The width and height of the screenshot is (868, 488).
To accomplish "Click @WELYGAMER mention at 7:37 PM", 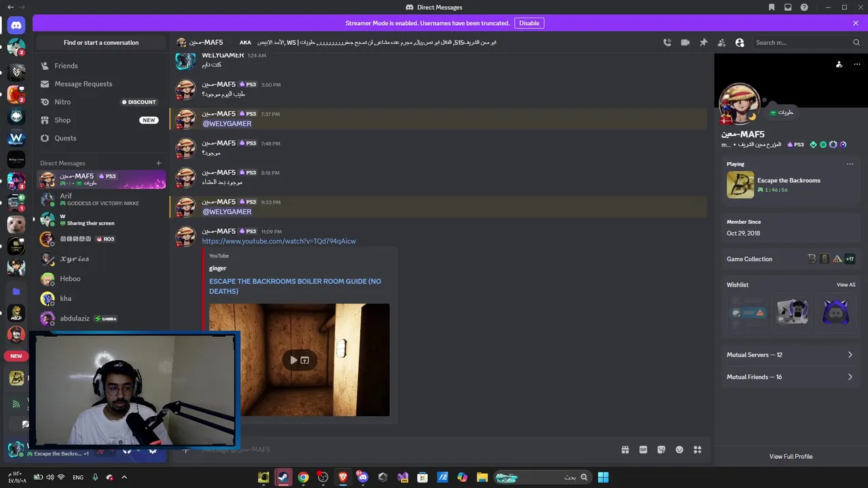I will pyautogui.click(x=227, y=124).
